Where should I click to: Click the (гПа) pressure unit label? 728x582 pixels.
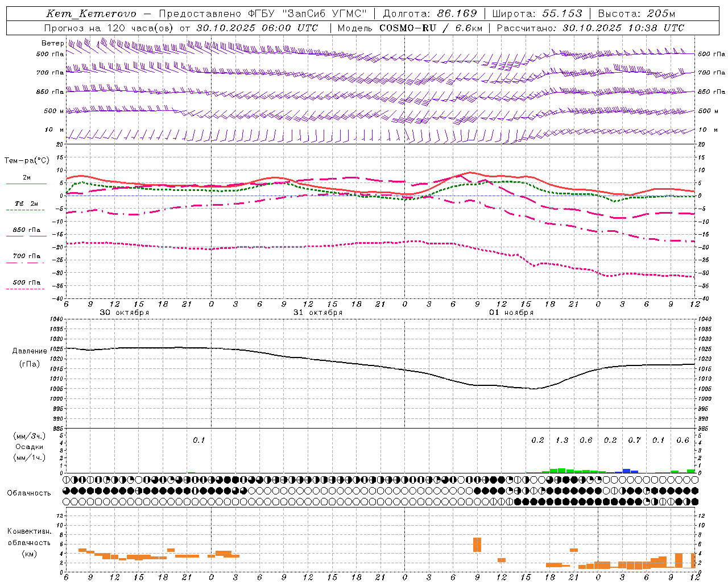click(x=30, y=364)
